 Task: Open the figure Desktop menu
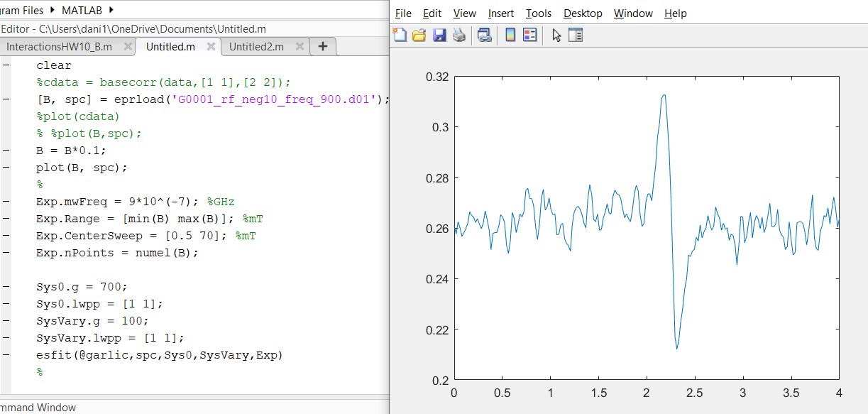pos(583,13)
